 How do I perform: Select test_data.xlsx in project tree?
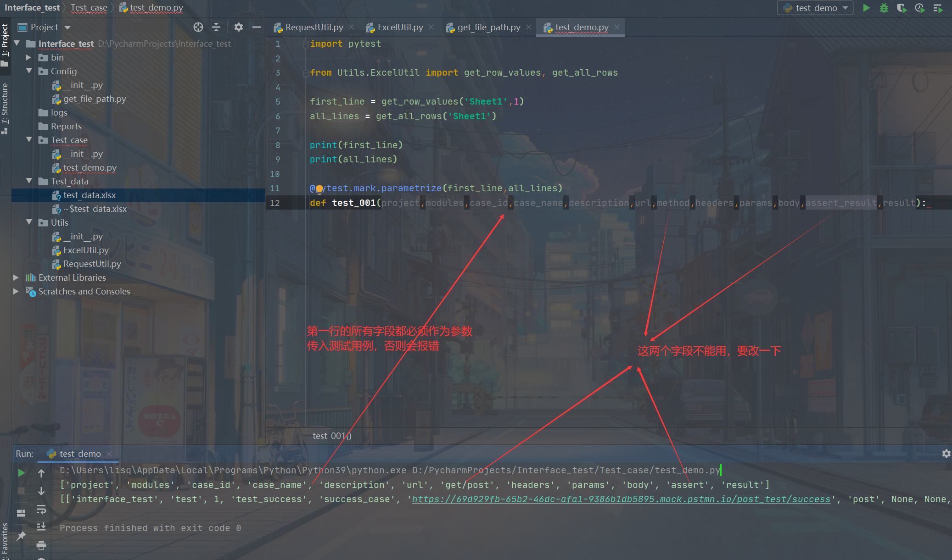point(90,195)
